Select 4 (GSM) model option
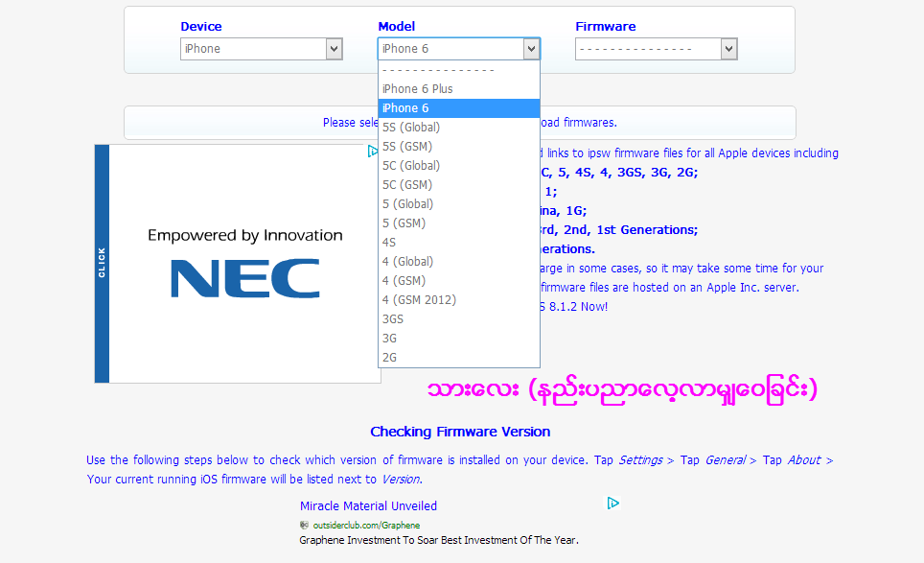The image size is (924, 563). click(458, 281)
